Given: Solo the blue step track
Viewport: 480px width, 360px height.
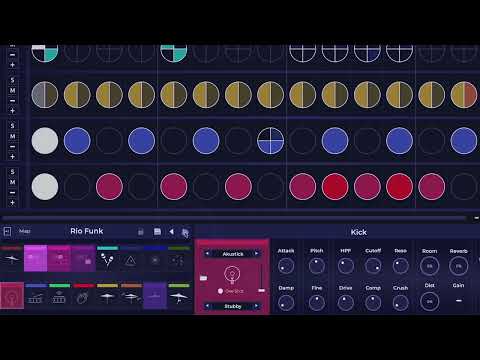Looking at the screenshot, I should (12, 126).
